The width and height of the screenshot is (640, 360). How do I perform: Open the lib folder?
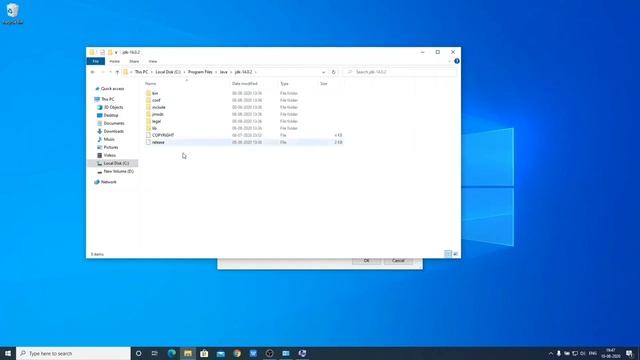(154, 128)
